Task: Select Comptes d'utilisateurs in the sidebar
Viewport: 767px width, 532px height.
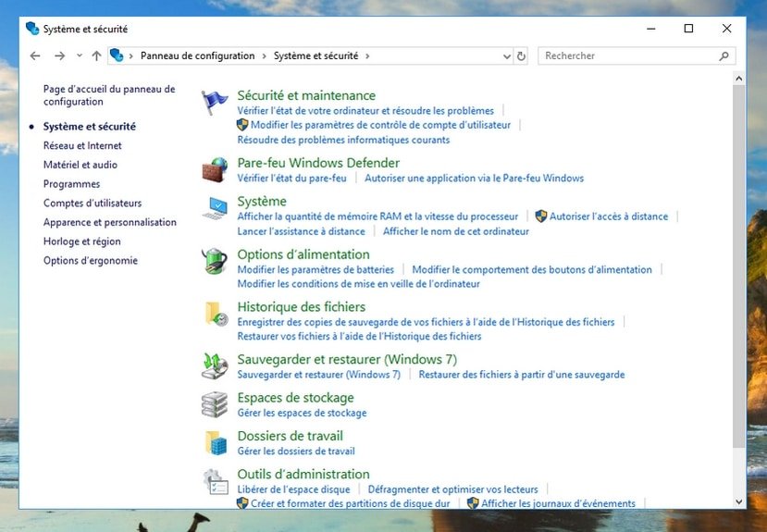Action: (93, 203)
